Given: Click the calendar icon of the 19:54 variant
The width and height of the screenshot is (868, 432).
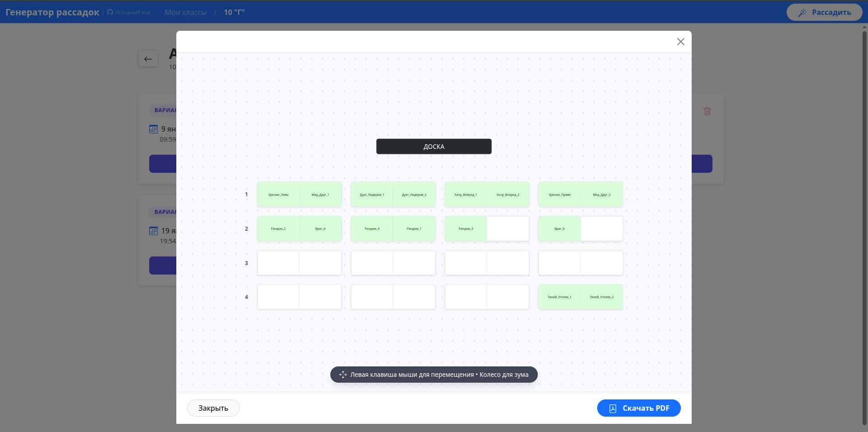Looking at the screenshot, I should (154, 231).
